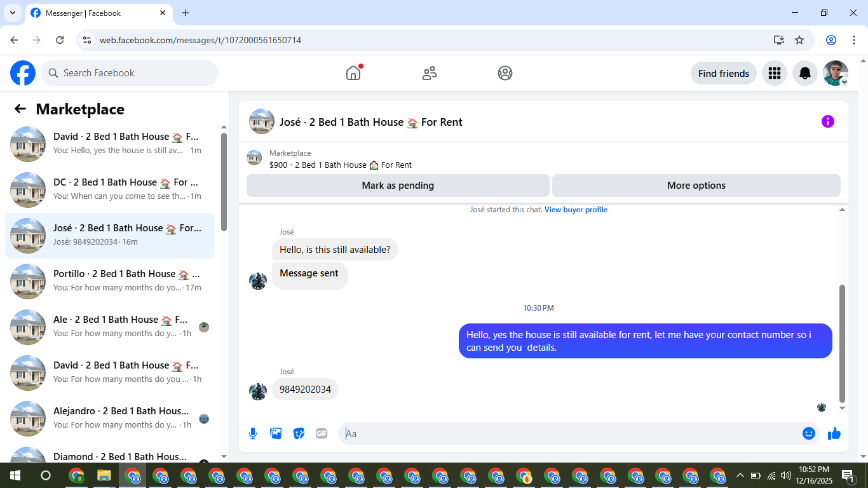Open the Ale conversation
Image resolution: width=868 pixels, height=488 pixels.
[109, 327]
